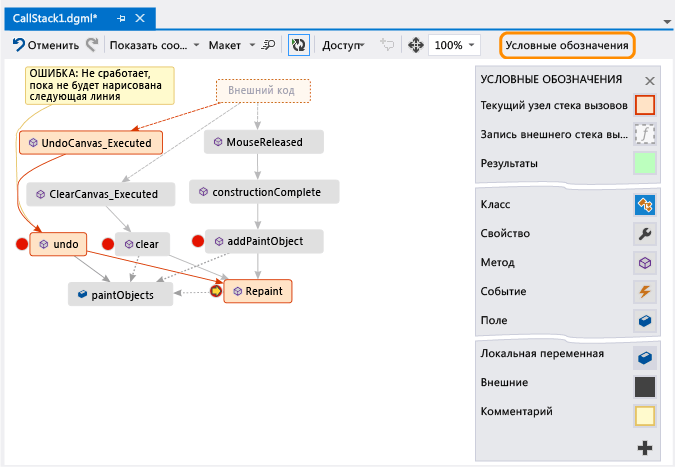The width and height of the screenshot is (675, 467).
Task: Click the Свойство wrench icon
Action: click(x=644, y=234)
